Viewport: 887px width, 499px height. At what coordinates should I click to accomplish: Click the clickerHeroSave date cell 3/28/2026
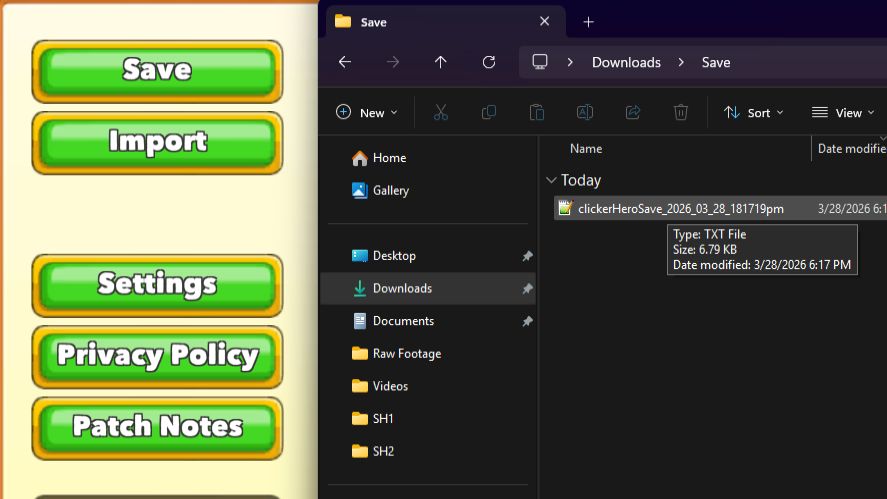(x=852, y=209)
